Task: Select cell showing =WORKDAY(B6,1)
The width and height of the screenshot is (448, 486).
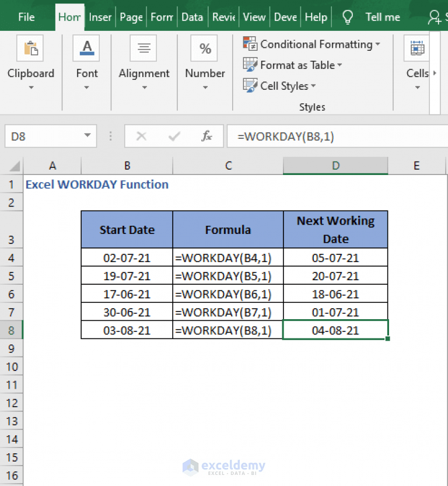Action: point(228,294)
